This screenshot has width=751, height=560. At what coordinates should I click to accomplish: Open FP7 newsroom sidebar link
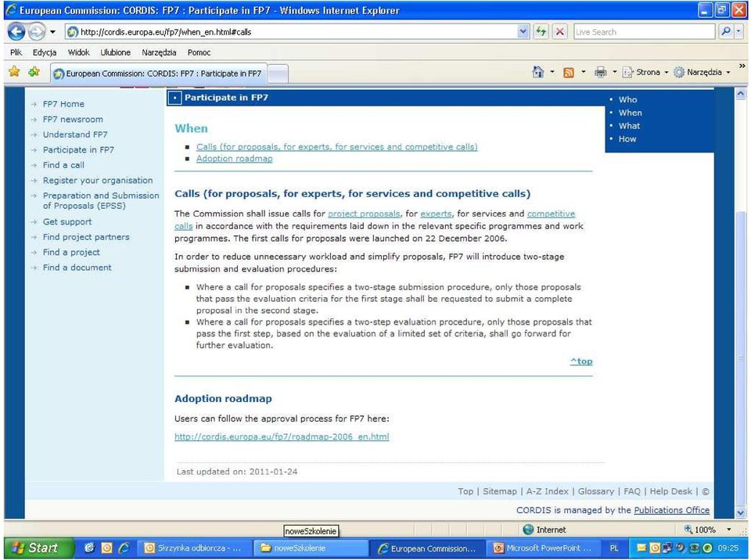coord(73,120)
